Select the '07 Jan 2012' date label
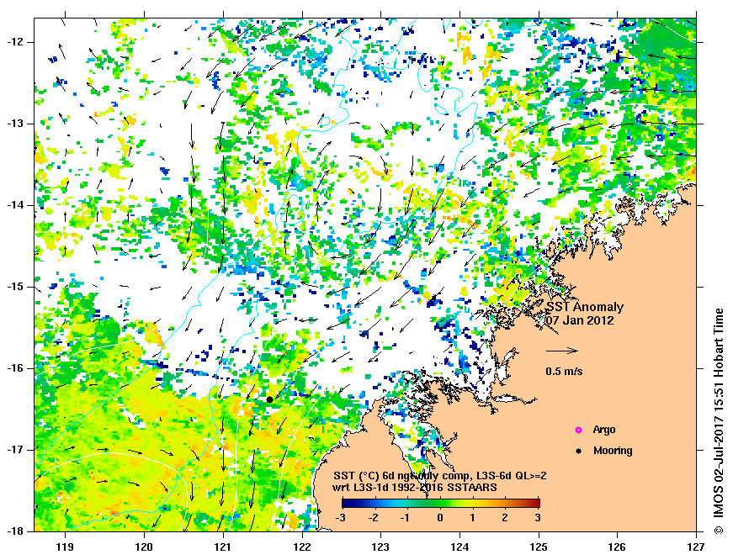The width and height of the screenshot is (733, 560). tap(580, 320)
